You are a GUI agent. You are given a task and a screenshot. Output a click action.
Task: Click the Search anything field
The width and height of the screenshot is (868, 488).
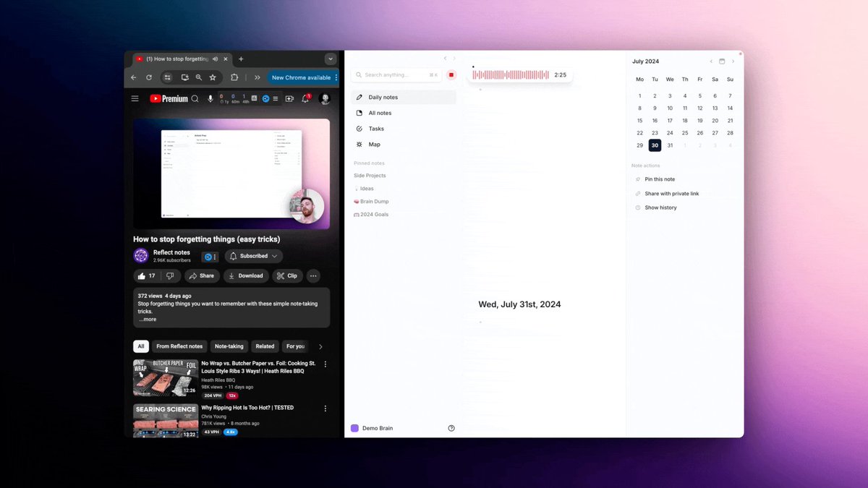click(x=396, y=74)
